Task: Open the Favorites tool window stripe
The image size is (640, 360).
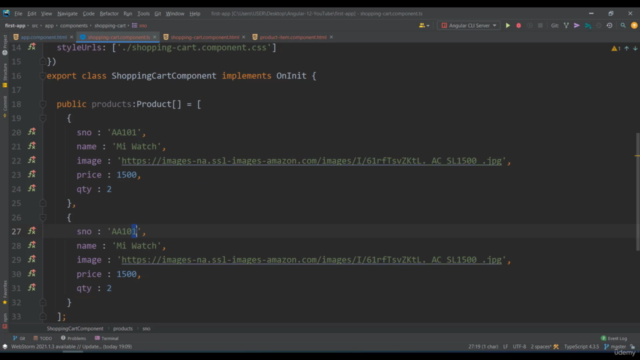Action: point(5,292)
